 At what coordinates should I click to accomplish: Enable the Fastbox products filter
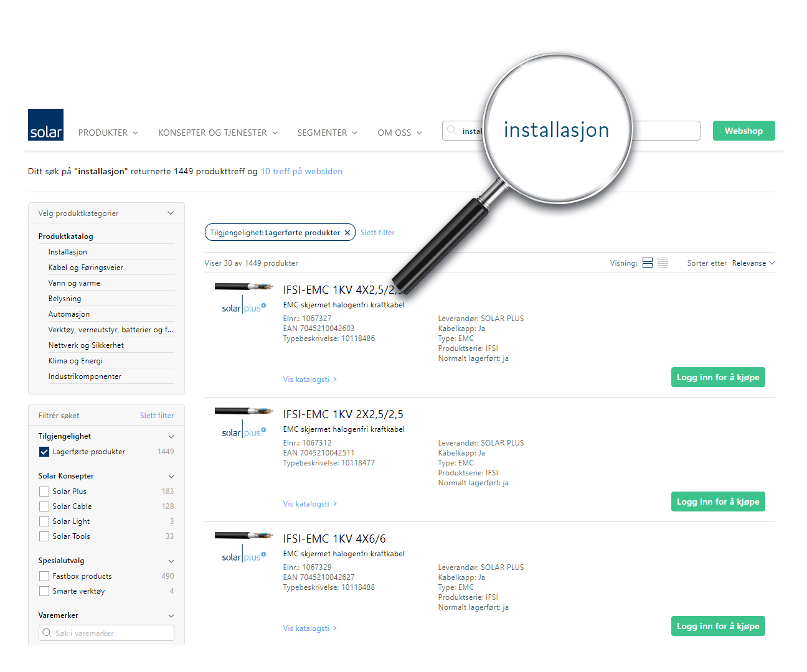pos(44,576)
